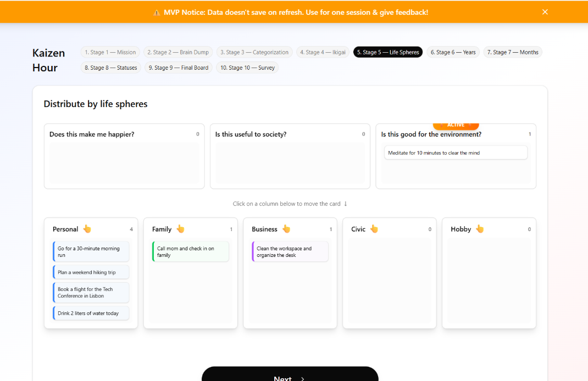Click the pointing finger icon beside Business

[x=287, y=229]
